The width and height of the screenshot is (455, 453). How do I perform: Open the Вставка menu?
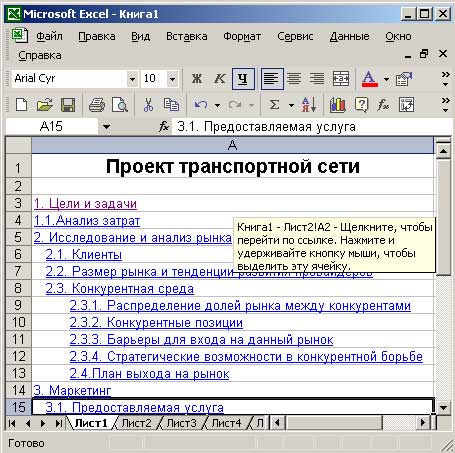(x=187, y=36)
